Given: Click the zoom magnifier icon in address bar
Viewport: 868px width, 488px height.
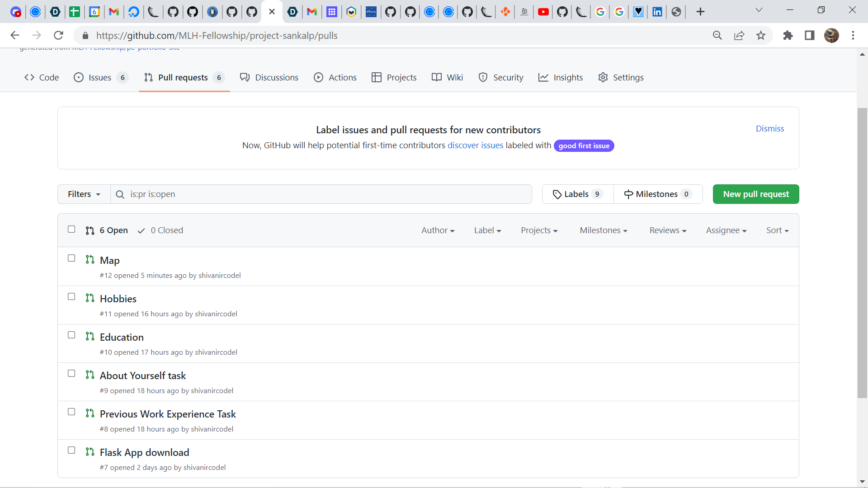Looking at the screenshot, I should pyautogui.click(x=717, y=35).
